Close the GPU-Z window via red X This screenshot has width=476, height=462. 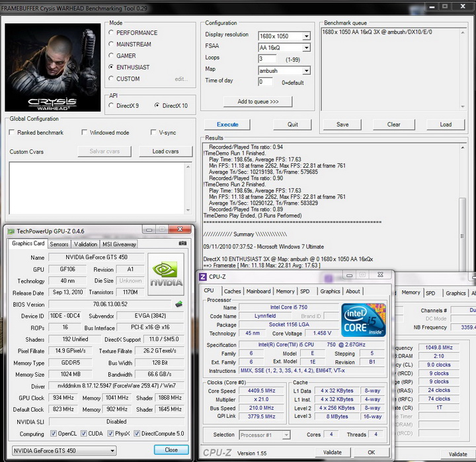(x=180, y=229)
